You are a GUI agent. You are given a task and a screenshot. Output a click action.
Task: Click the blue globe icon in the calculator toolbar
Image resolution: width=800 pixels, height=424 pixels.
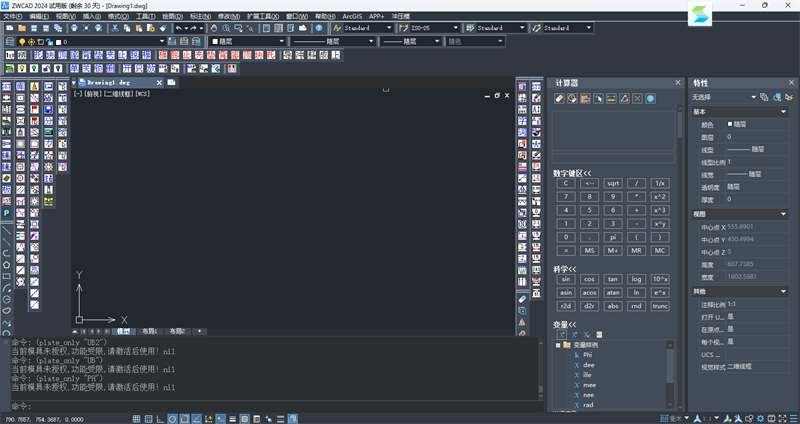click(x=650, y=98)
